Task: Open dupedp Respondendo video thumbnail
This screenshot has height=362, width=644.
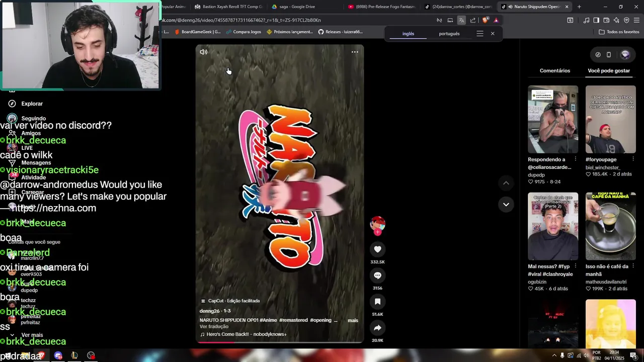Action: pyautogui.click(x=553, y=119)
